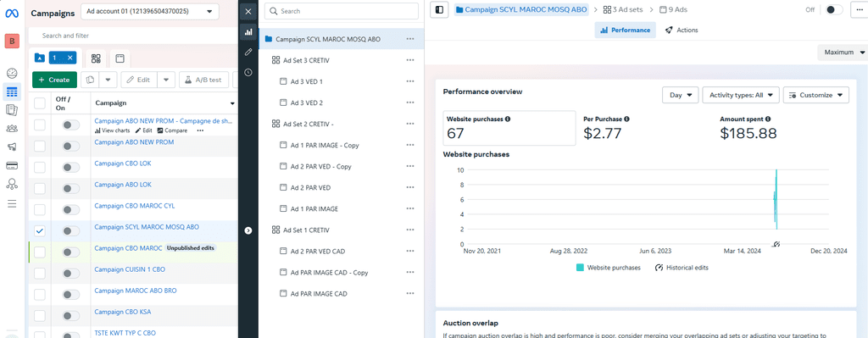Viewport: 868px width, 338px height.
Task: Select the pencil edit icon in dark strip
Action: 248,52
